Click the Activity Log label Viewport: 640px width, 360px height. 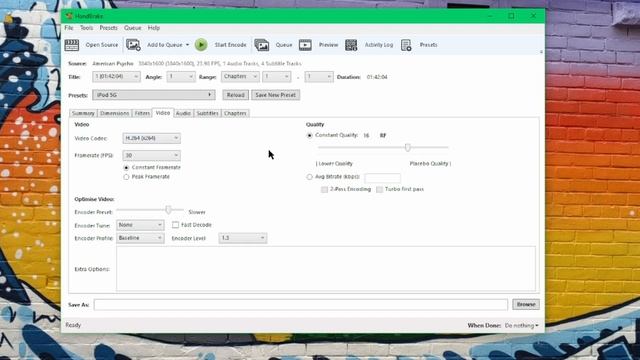click(x=379, y=45)
